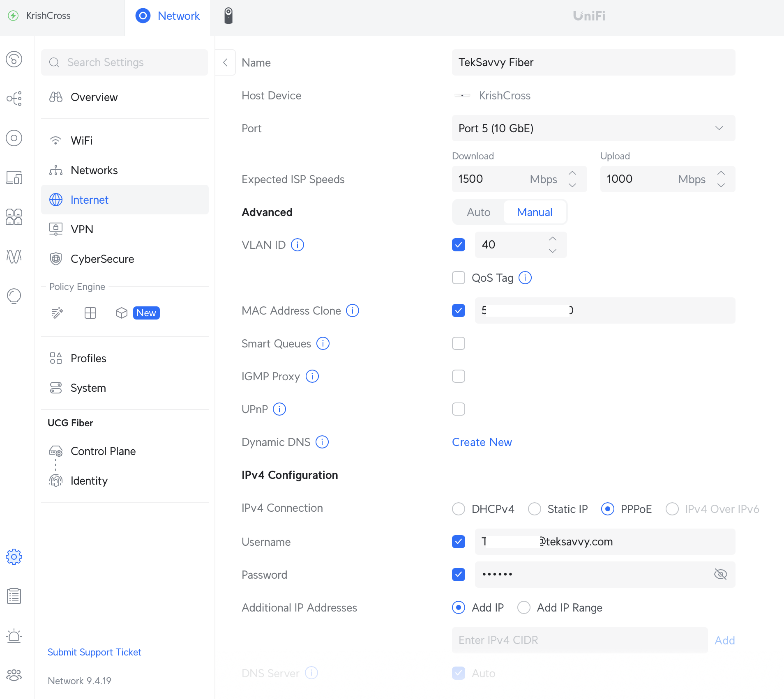The height and width of the screenshot is (699, 784).
Task: Click the Create New Dynamic DNS link
Action: [482, 442]
